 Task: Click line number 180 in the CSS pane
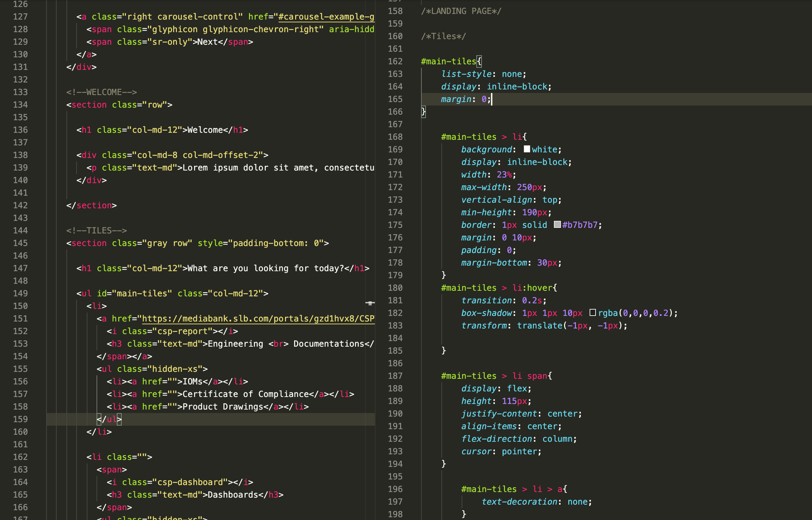pos(395,288)
